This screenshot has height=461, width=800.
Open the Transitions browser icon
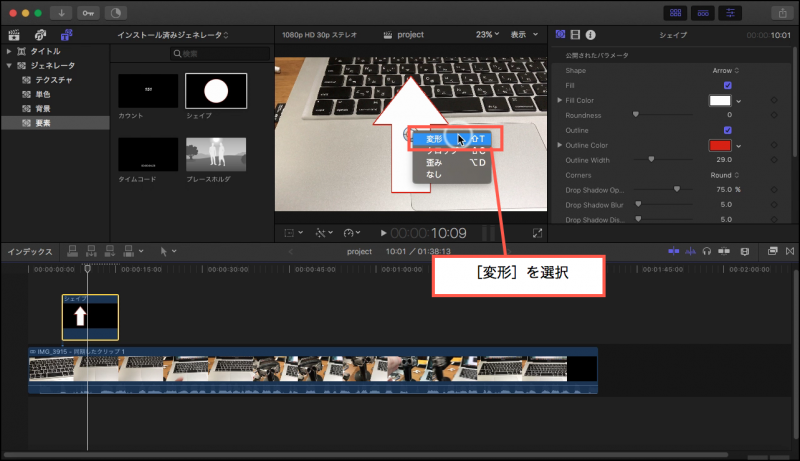(790, 251)
